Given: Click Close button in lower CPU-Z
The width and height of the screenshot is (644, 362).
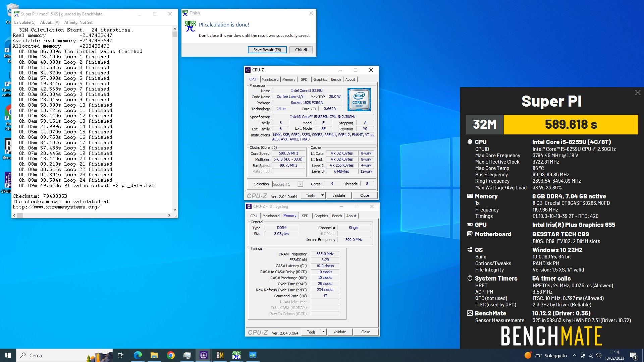Looking at the screenshot, I should click(x=366, y=332).
